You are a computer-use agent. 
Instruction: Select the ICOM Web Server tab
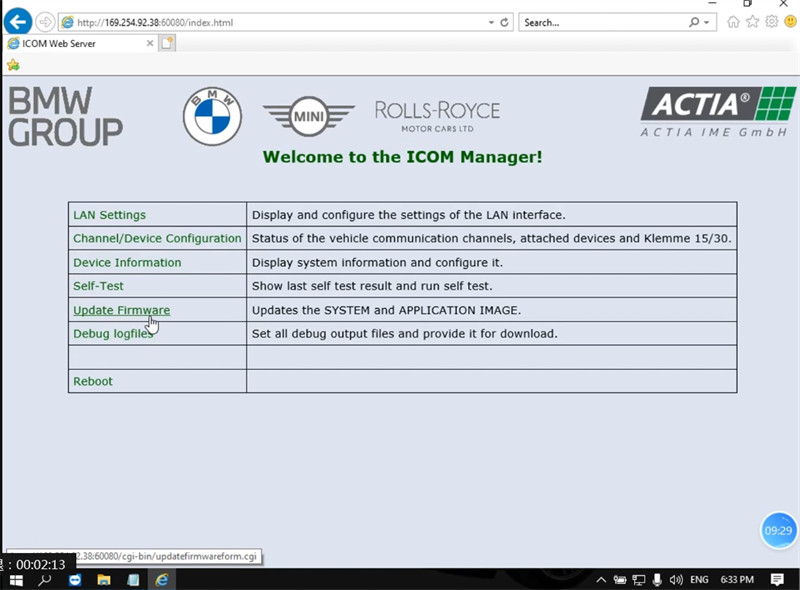click(75, 44)
